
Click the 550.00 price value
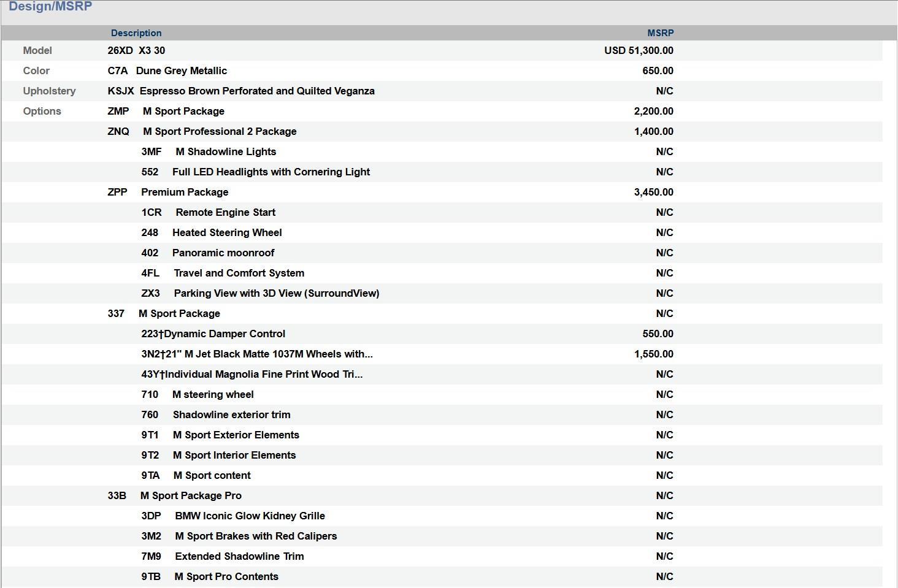[x=658, y=334]
